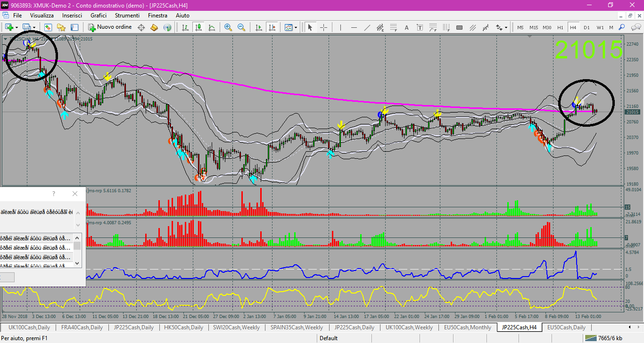Switch to M30 timeframe

pos(547,27)
